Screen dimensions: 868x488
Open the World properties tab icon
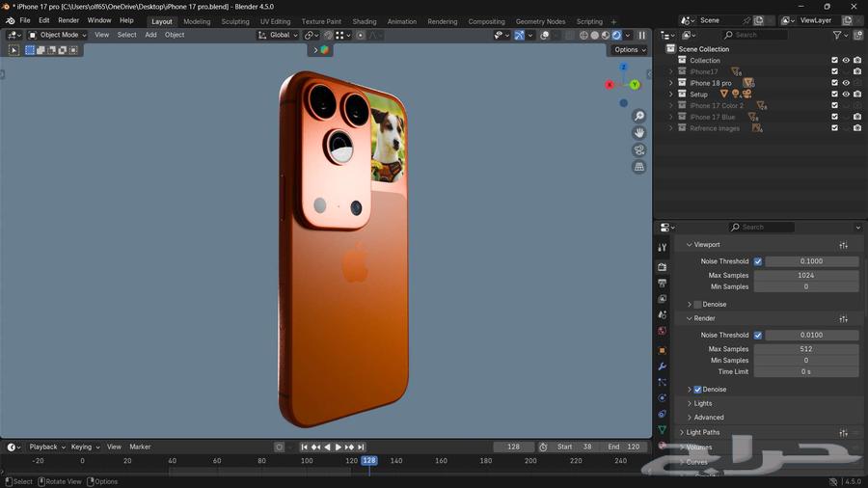pos(662,330)
